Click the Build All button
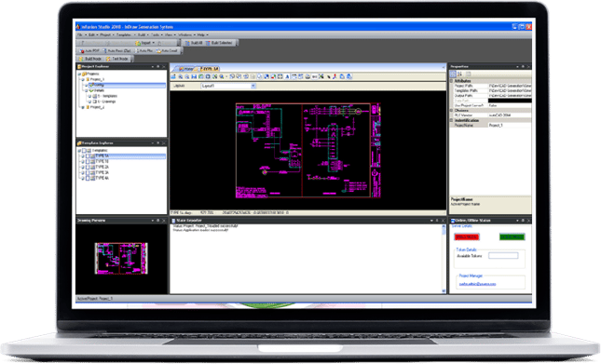The image size is (601, 364). tap(195, 43)
